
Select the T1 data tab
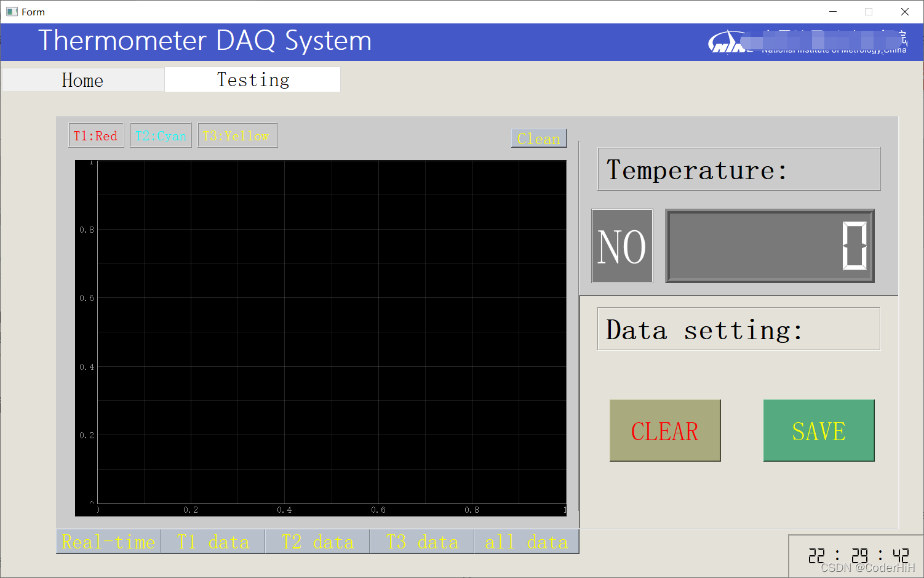point(213,542)
